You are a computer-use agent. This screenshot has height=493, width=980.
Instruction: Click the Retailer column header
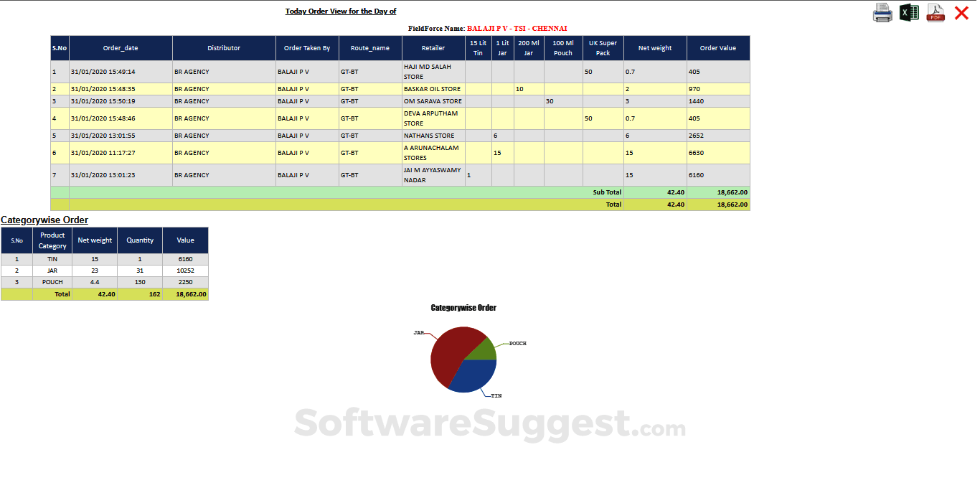[433, 47]
